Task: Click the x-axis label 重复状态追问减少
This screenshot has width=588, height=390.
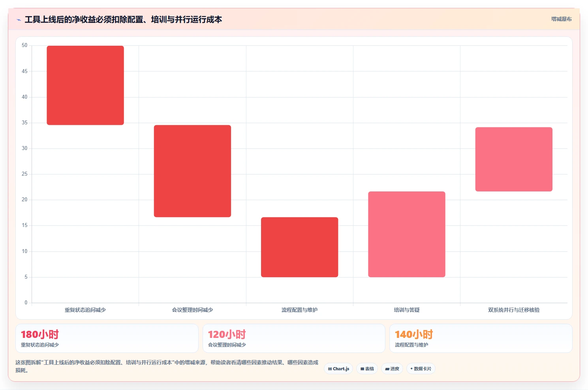Action: pyautogui.click(x=85, y=310)
